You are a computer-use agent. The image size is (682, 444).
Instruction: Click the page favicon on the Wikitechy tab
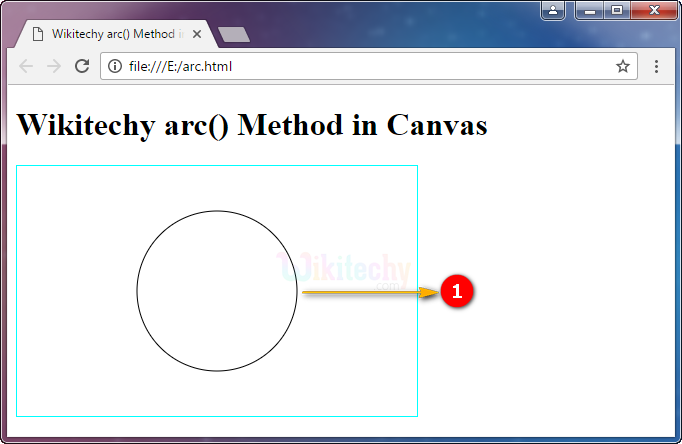pos(38,34)
